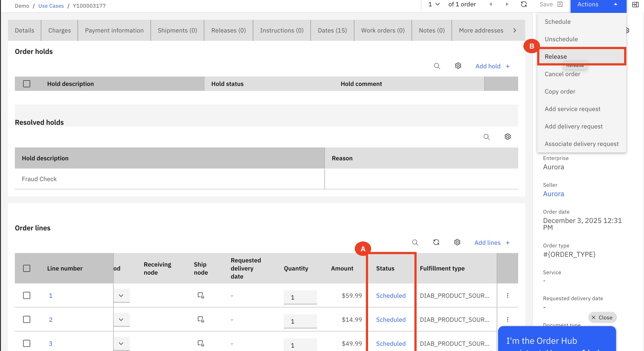Open resolved holds table settings gear
Screen dimensions: 644x351
pyautogui.click(x=508, y=137)
